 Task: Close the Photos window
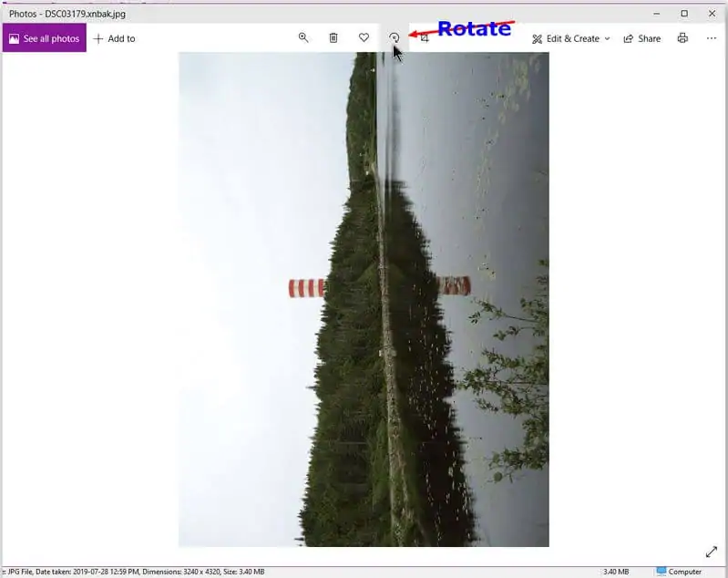pyautogui.click(x=712, y=14)
